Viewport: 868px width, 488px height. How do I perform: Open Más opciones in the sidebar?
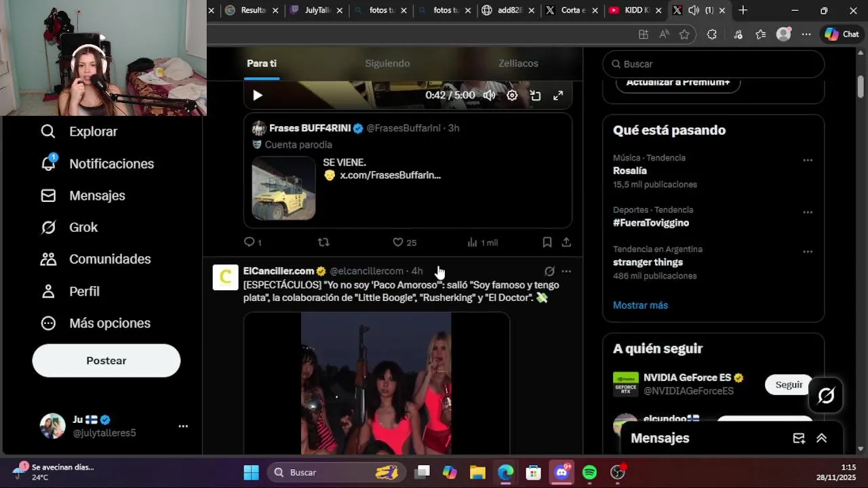point(96,323)
